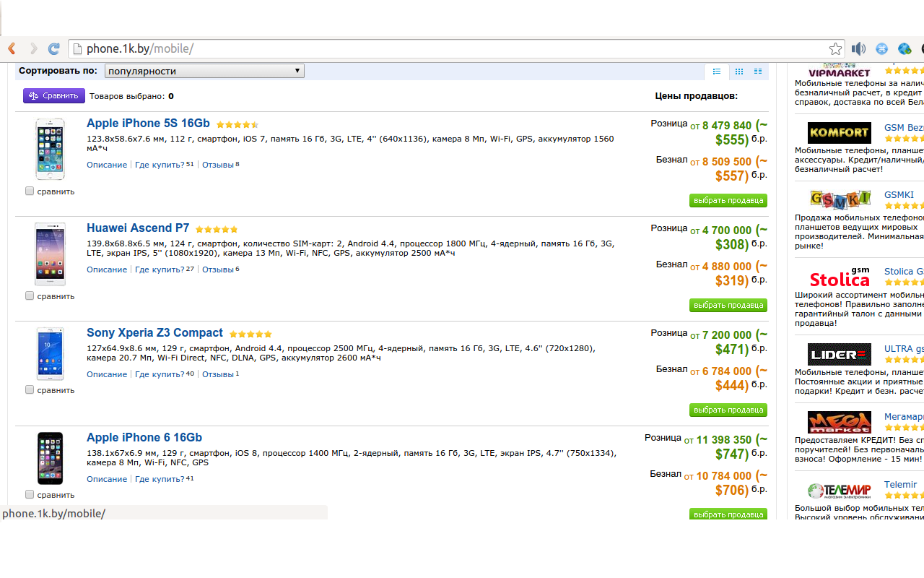This screenshot has width=924, height=578.
Task: Open Отзывы link for Sony Xperia Z3 Compact
Action: (218, 374)
